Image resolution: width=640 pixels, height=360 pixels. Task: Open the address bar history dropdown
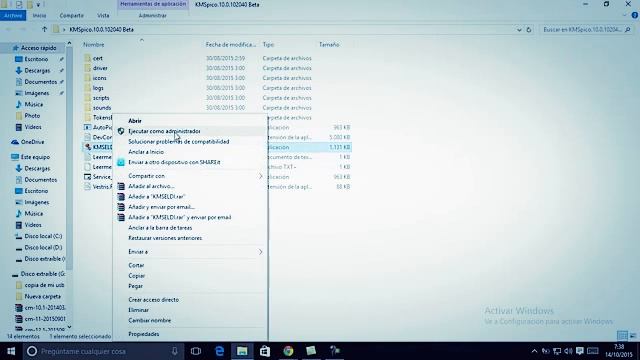[519, 29]
